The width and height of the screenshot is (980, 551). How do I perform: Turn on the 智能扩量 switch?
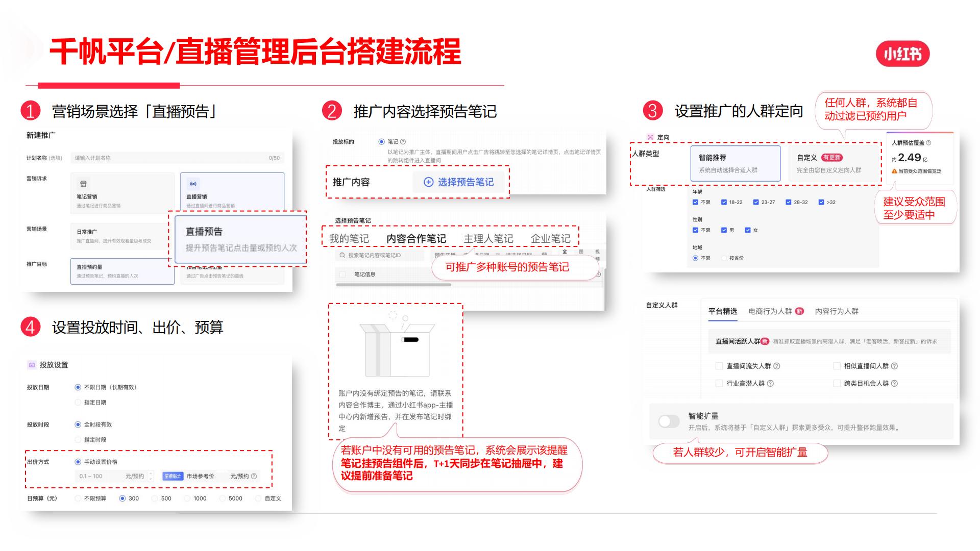click(669, 421)
